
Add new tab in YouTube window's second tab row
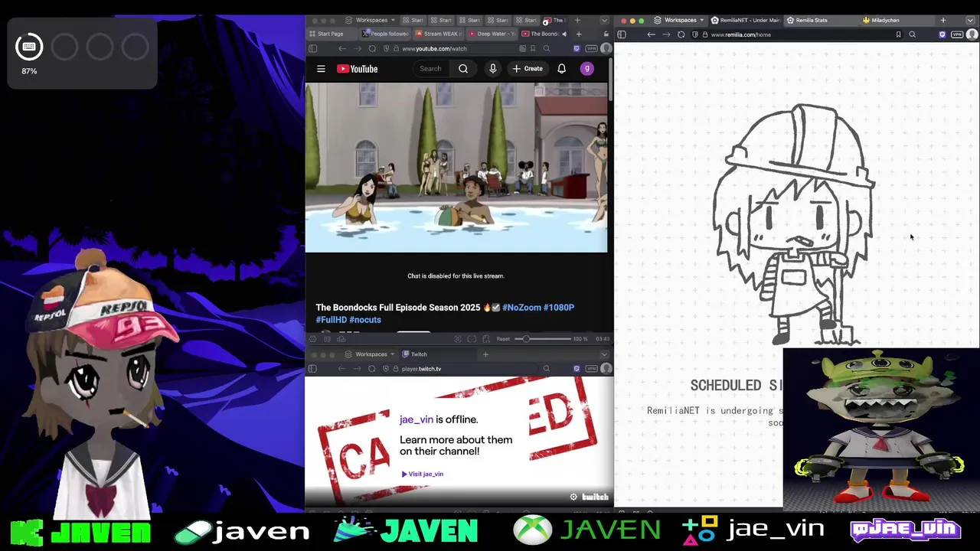click(x=578, y=34)
